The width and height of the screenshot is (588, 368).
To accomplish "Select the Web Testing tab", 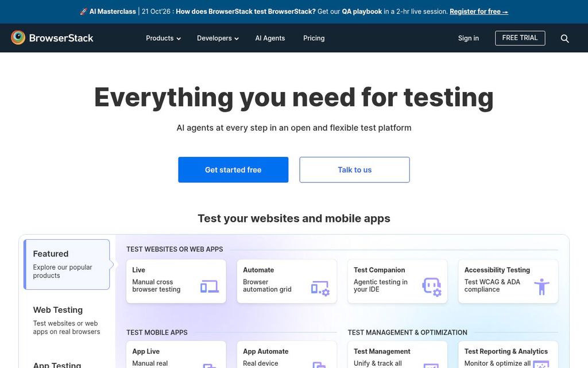I will [x=67, y=320].
